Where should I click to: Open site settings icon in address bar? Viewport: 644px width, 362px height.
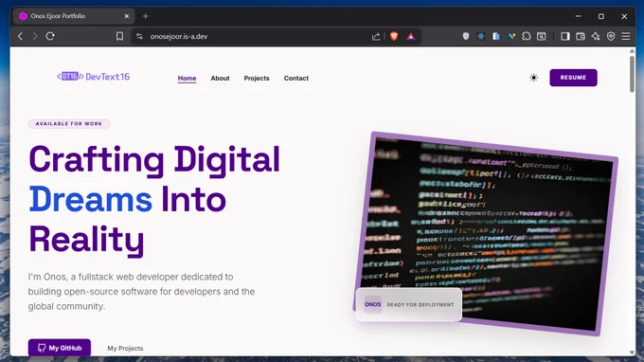click(x=139, y=36)
